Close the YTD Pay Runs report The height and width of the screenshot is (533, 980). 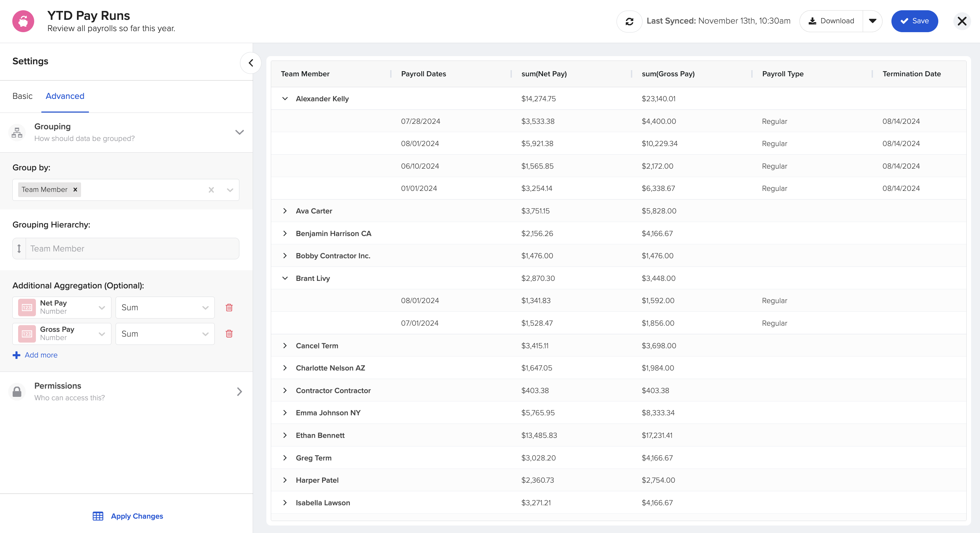tap(962, 21)
